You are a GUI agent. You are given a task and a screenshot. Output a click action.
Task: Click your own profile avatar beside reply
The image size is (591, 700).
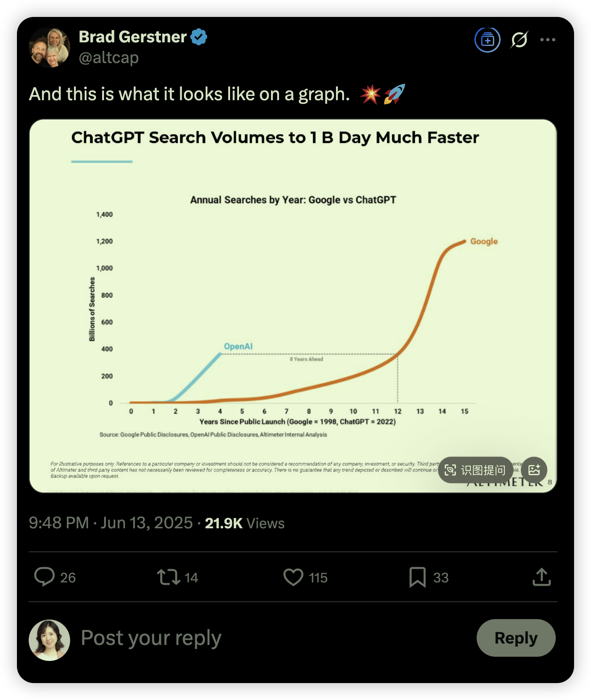tap(49, 640)
